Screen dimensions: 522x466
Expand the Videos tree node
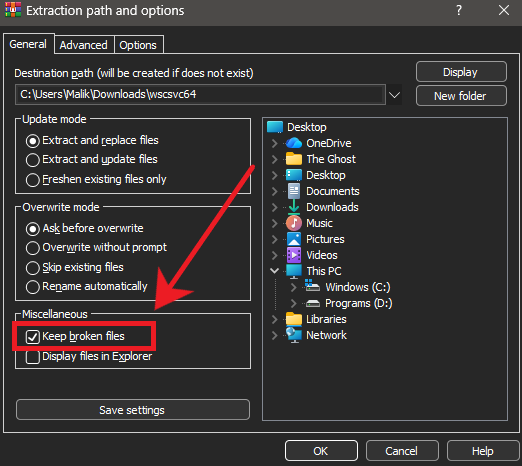(x=274, y=255)
